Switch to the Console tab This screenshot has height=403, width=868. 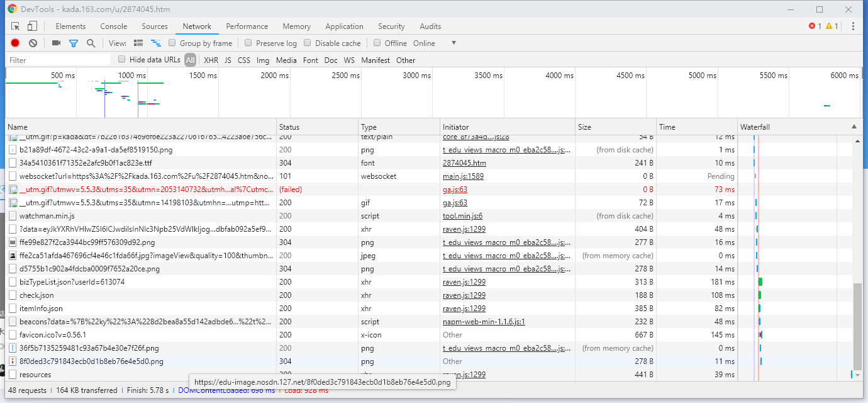pyautogui.click(x=113, y=26)
